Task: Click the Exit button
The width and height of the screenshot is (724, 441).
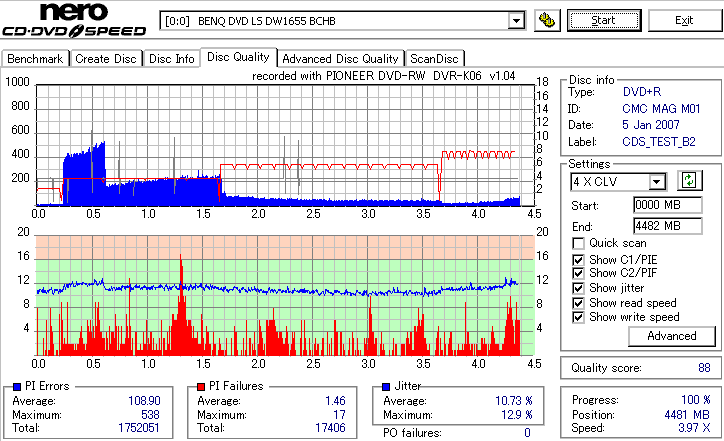Action: (x=684, y=20)
